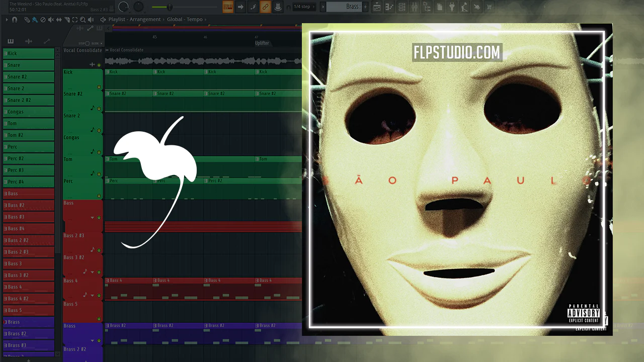
Task: Open the project picker (stacked pages) icon
Action: click(x=439, y=7)
